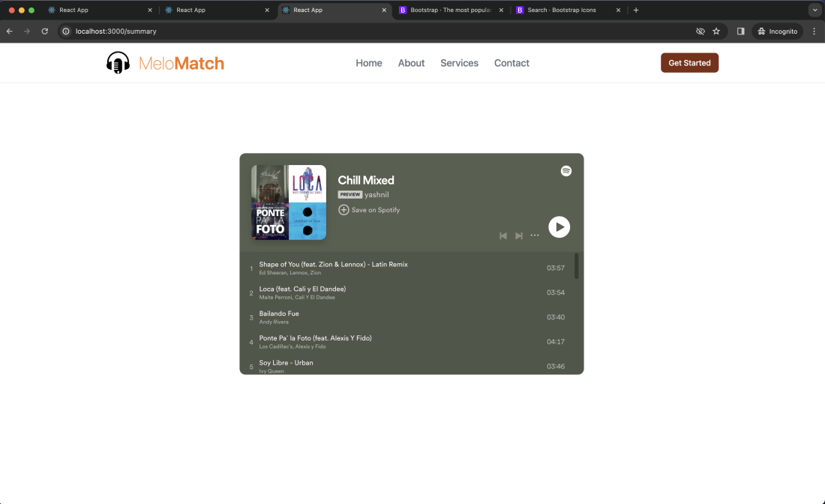Open yashnil user profile link
825x504 pixels.
376,195
